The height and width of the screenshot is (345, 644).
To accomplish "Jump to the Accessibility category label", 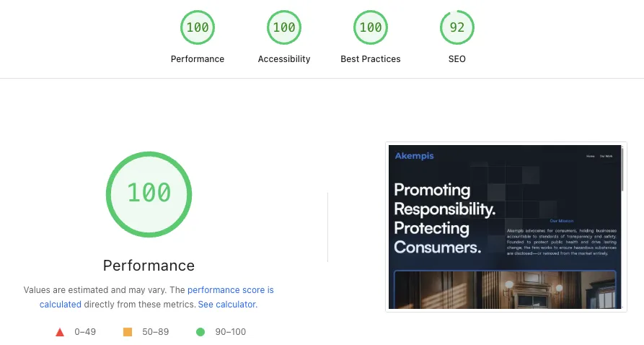I will click(284, 59).
